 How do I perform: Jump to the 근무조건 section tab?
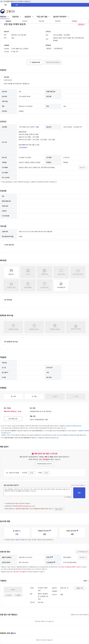pos(25,21)
